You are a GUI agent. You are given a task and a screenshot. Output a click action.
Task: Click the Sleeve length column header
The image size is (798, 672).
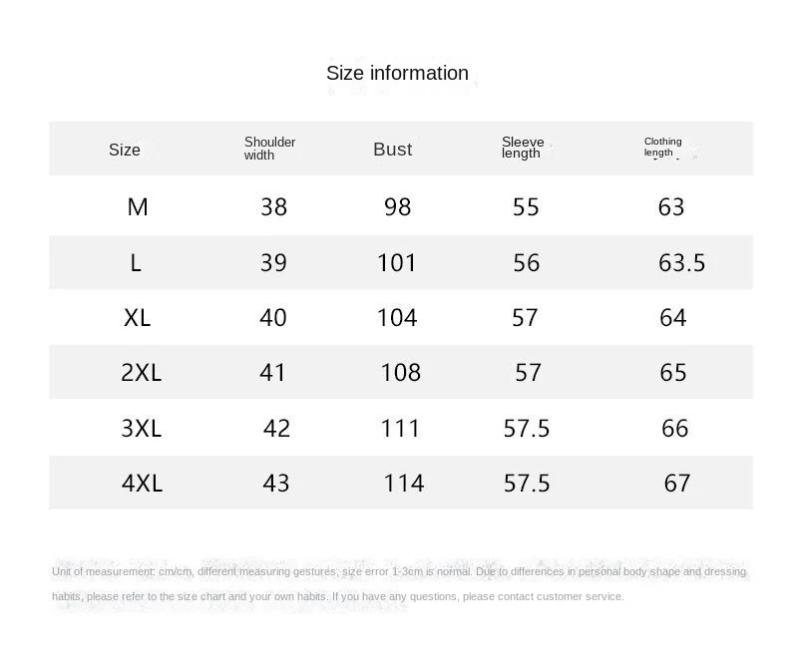(x=523, y=148)
